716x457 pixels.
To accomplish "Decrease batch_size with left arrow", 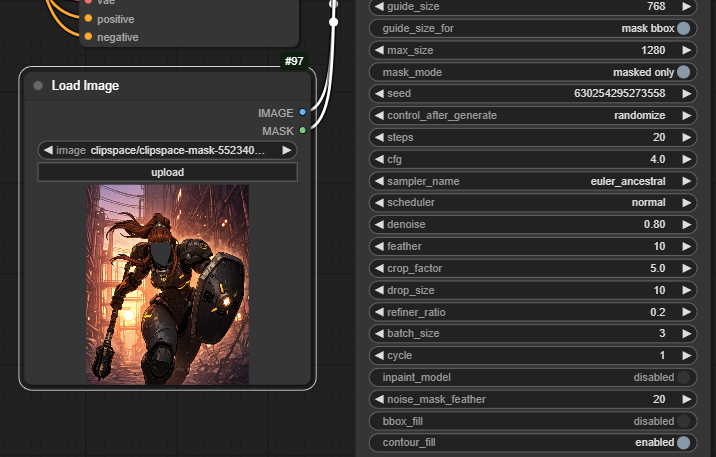I will [x=379, y=334].
